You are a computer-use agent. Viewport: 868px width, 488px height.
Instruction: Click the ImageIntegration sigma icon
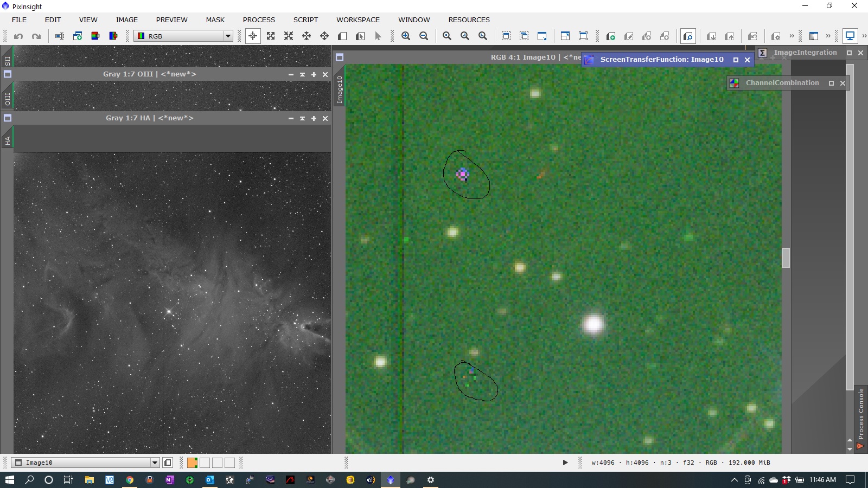[763, 53]
